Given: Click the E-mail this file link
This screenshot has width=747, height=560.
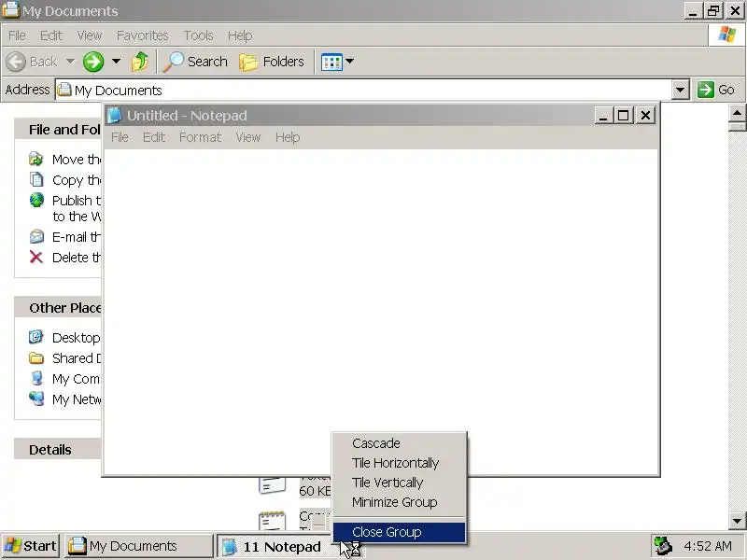Looking at the screenshot, I should pos(77,237).
